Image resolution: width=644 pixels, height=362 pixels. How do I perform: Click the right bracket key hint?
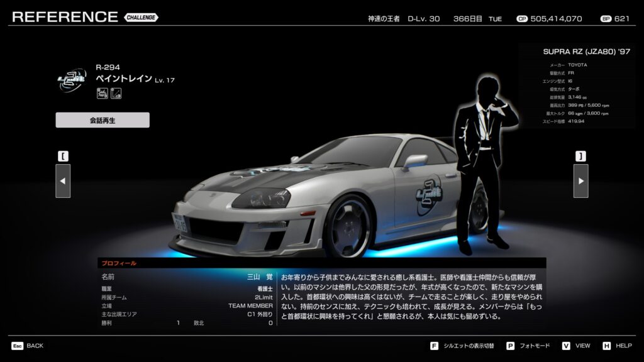580,156
